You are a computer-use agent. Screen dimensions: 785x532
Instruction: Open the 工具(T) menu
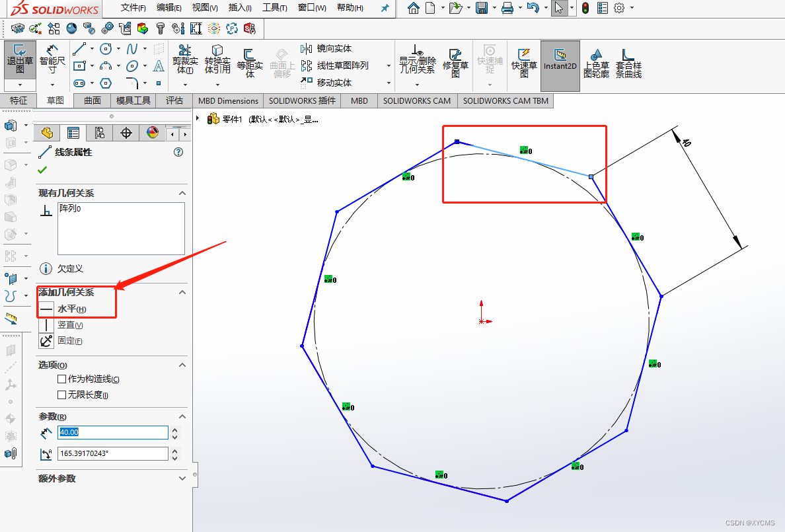(275, 8)
